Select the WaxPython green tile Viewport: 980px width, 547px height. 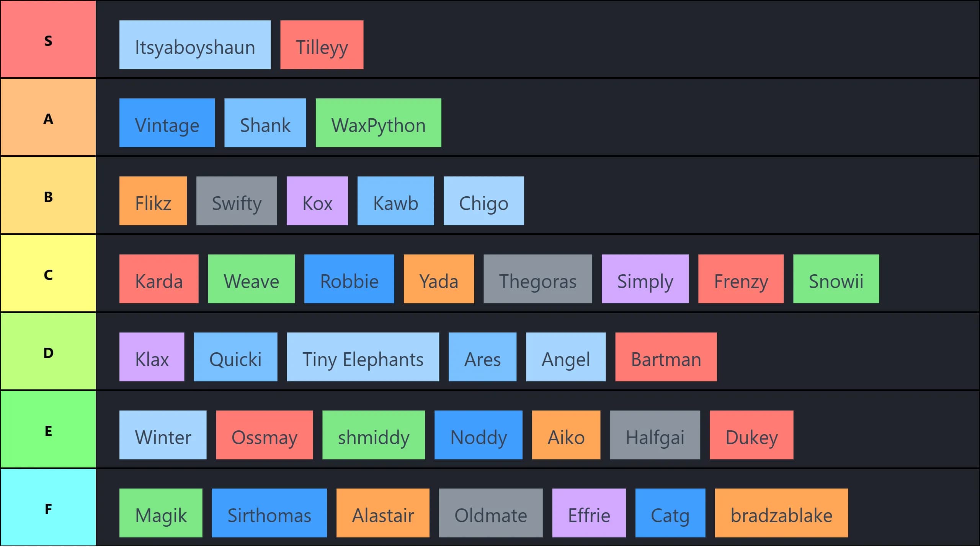378,123
